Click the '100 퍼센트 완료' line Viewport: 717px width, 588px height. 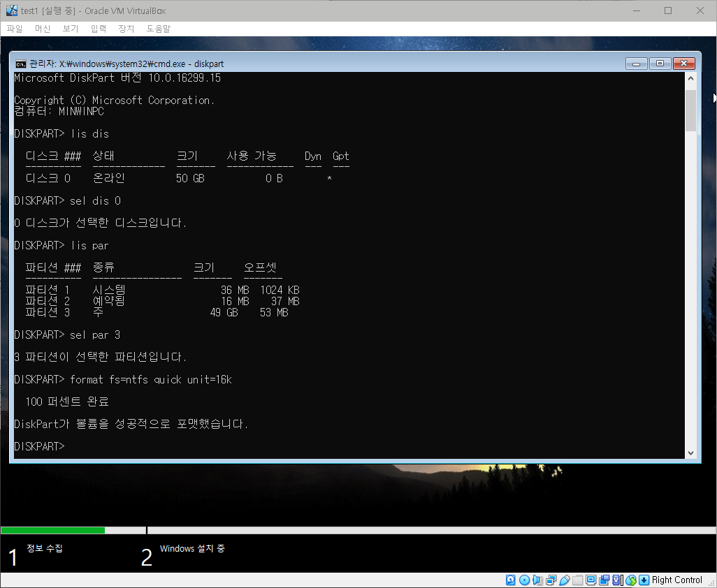[x=67, y=402]
